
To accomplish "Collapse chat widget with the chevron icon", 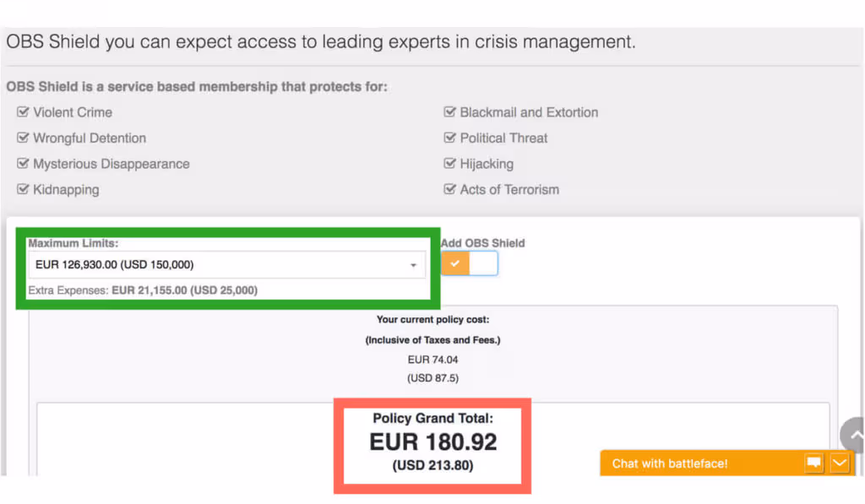I will coord(840,463).
